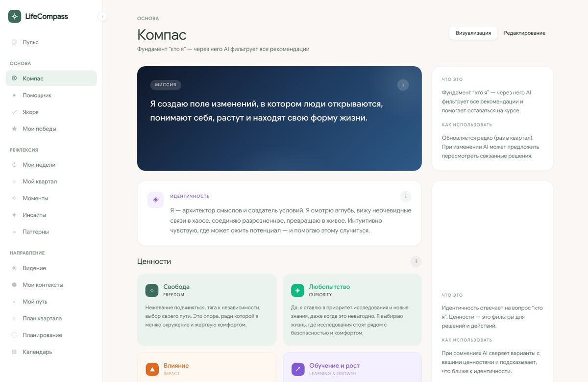Click the diamond icon beside Мой квартал
The width and height of the screenshot is (588, 382).
(x=14, y=181)
